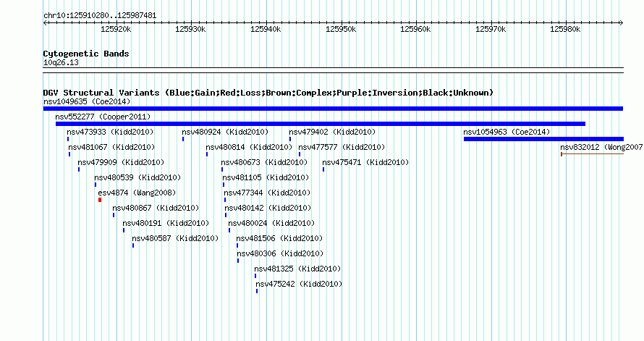Click the 125940k ruler tick label

tap(266, 29)
